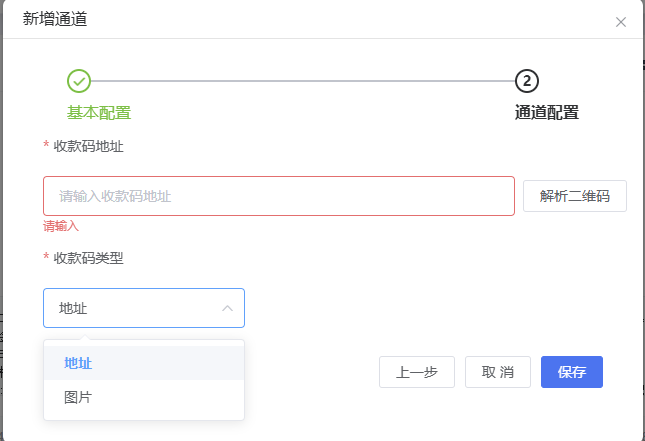Pick the 图片 option in the list
Image resolution: width=645 pixels, height=441 pixels.
point(78,397)
